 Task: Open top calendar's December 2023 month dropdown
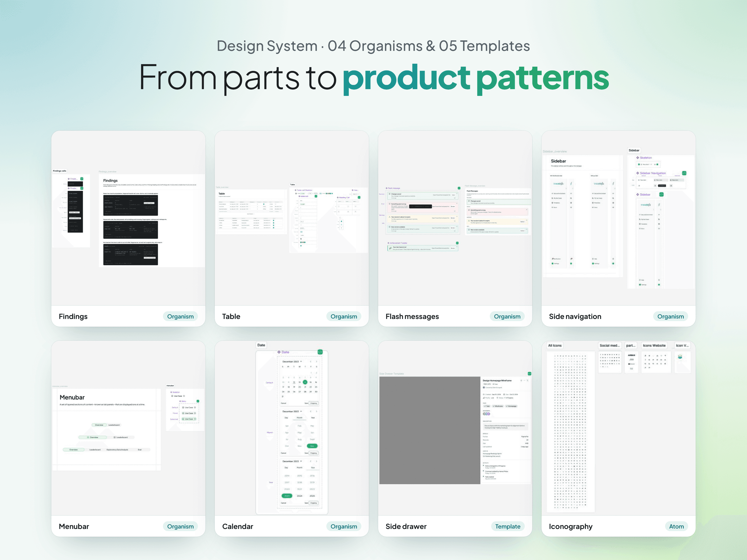coord(292,361)
